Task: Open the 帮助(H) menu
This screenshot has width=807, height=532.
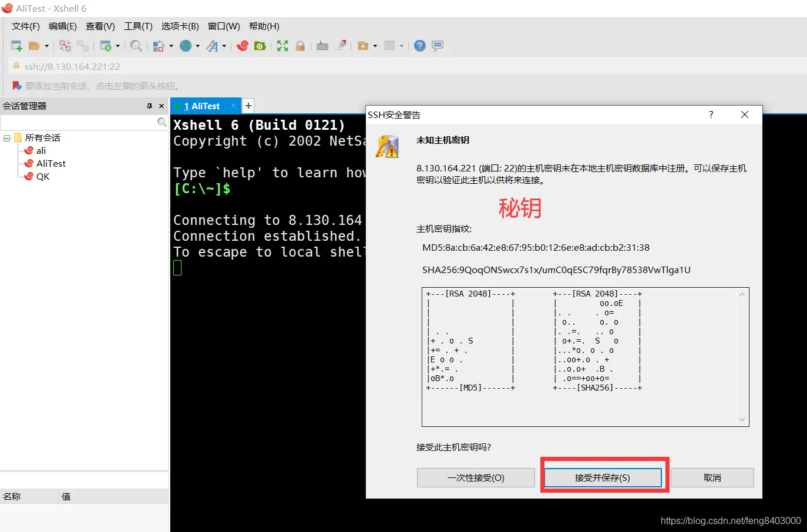Action: pyautogui.click(x=264, y=26)
